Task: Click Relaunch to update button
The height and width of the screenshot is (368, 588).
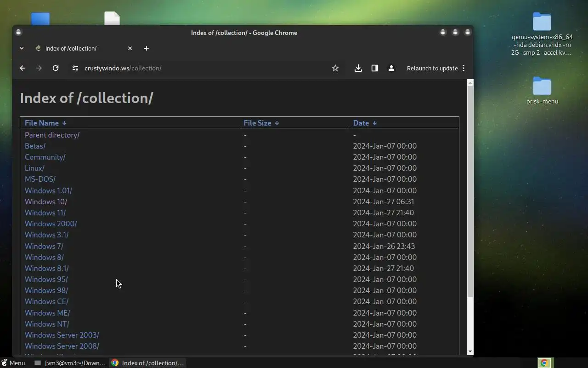Action: coord(432,68)
